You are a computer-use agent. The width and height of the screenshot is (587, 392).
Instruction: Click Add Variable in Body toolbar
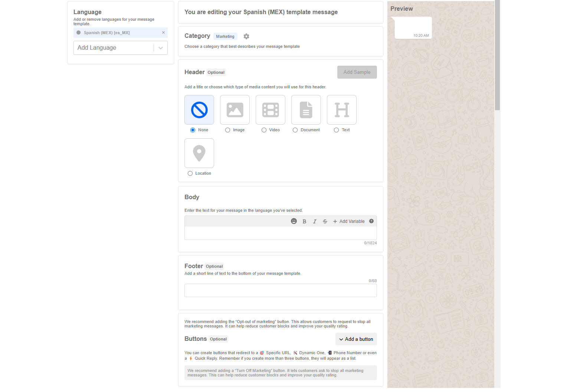pos(349,221)
